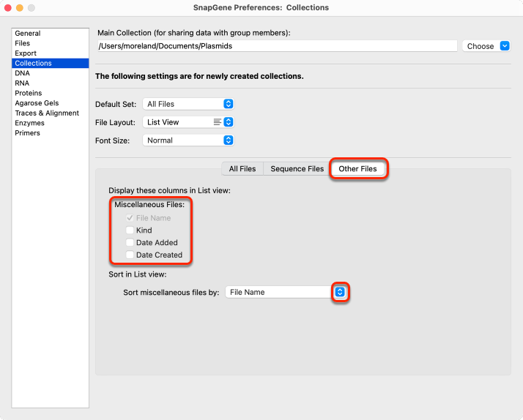Open the Default Set dropdown
The image size is (523, 420).
coord(188,104)
